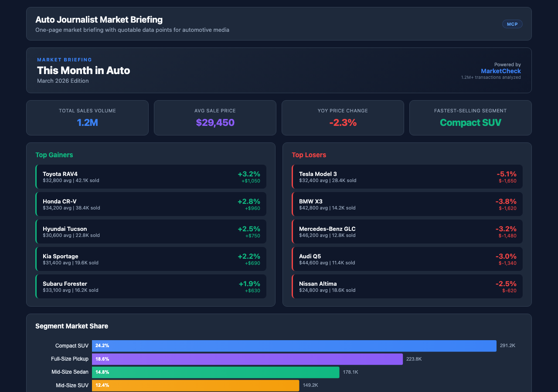Click the Mid-Size Sedan segment bar
The width and height of the screenshot is (558, 392).
pos(215,372)
